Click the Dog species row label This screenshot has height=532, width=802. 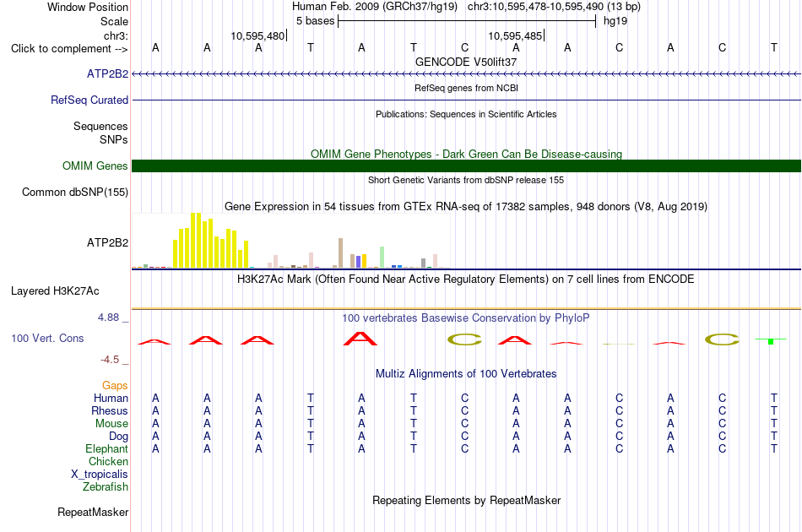[118, 437]
